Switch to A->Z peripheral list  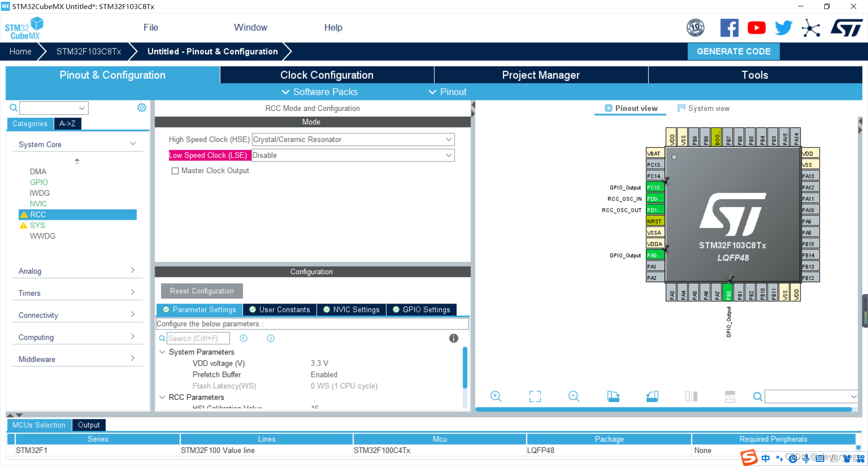click(x=67, y=124)
